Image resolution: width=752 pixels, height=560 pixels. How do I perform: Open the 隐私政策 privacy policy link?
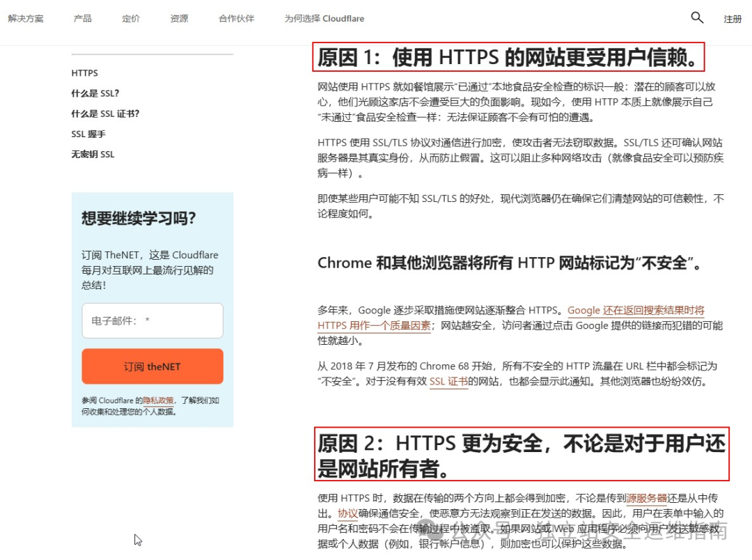(158, 400)
